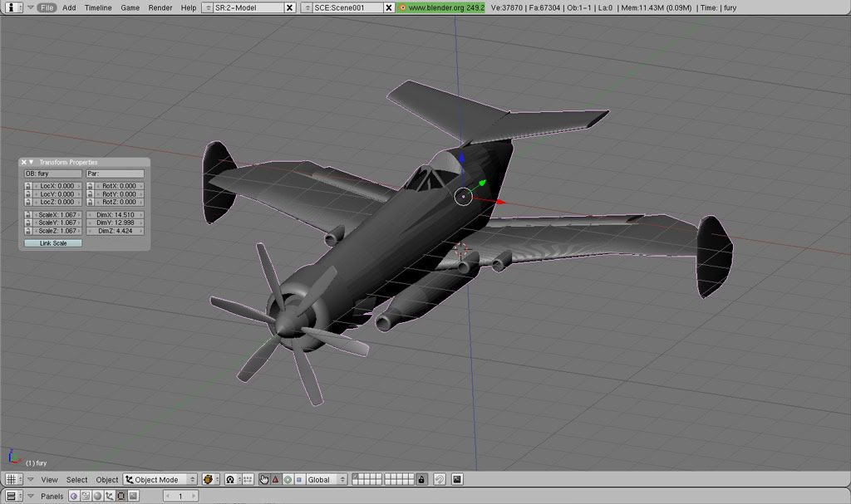
Task: Open the Render menu
Action: tap(160, 7)
